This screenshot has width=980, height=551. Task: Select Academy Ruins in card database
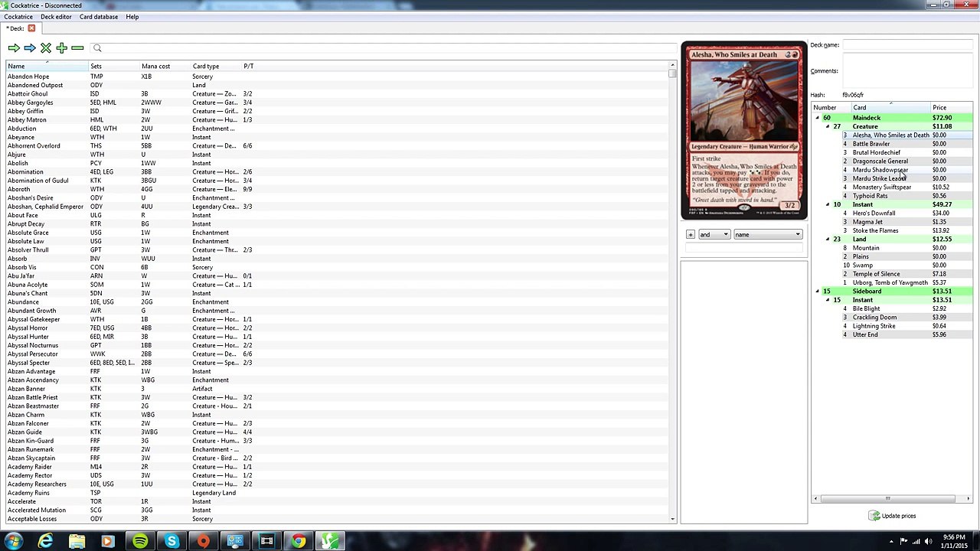tap(28, 493)
